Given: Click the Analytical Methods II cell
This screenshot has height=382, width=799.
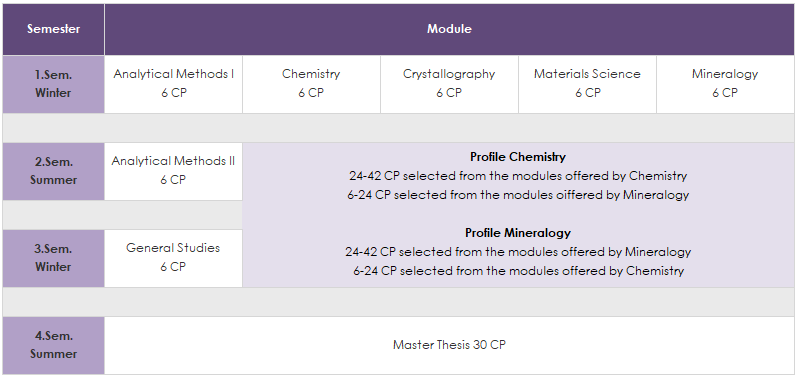Looking at the screenshot, I should [x=173, y=171].
